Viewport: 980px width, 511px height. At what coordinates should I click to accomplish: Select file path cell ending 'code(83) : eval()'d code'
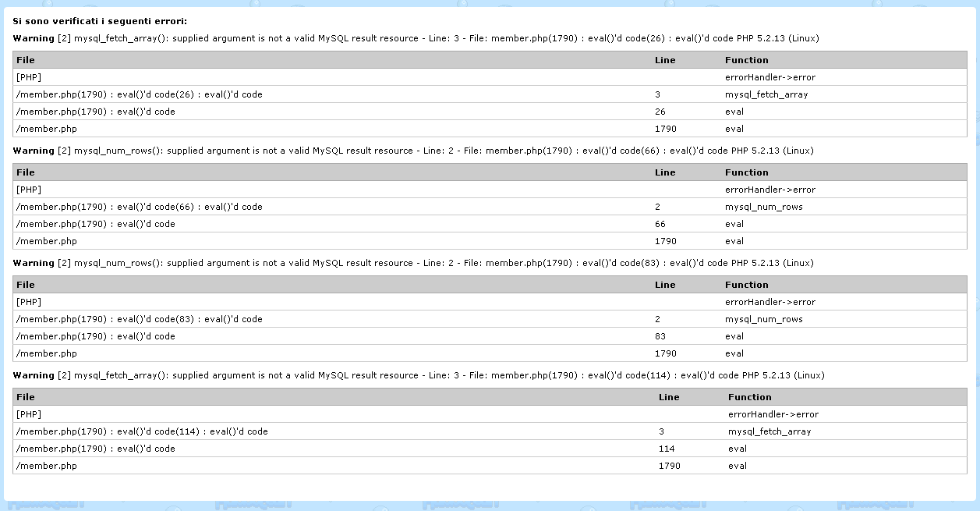tap(140, 319)
